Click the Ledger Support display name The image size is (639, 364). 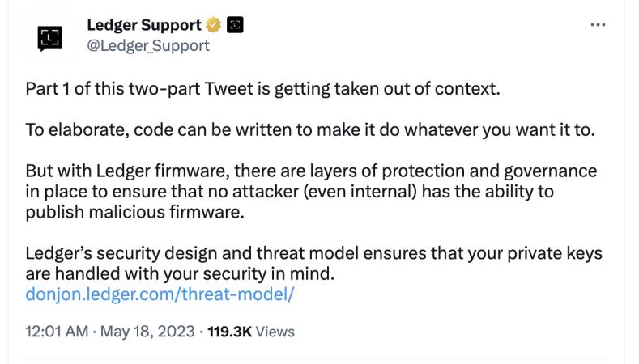pos(144,25)
